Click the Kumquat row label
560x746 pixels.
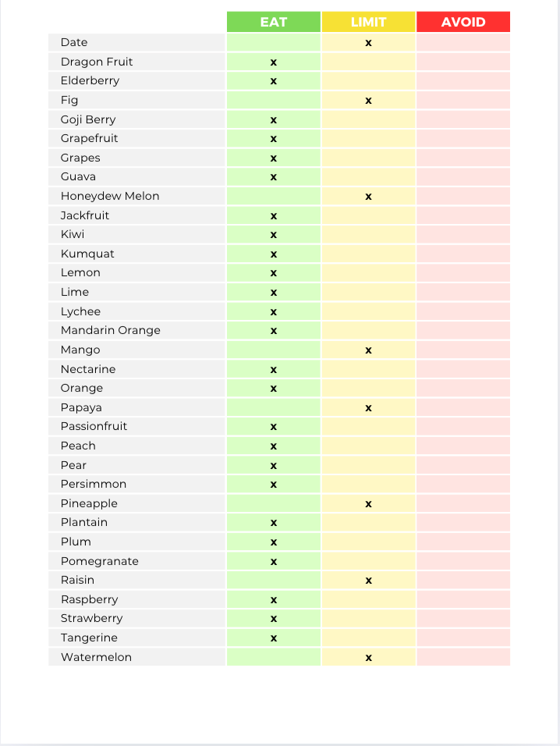[87, 254]
